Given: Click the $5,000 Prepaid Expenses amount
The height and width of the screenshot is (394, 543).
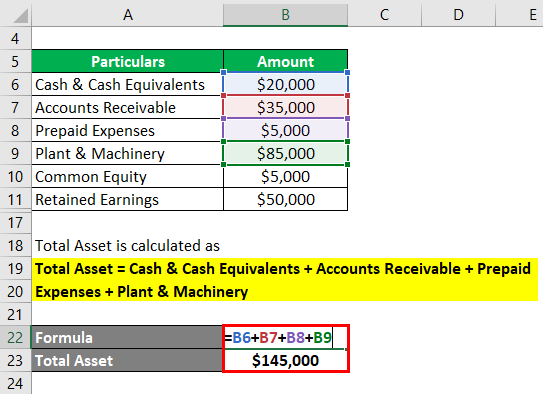Looking at the screenshot, I should coord(285,131).
